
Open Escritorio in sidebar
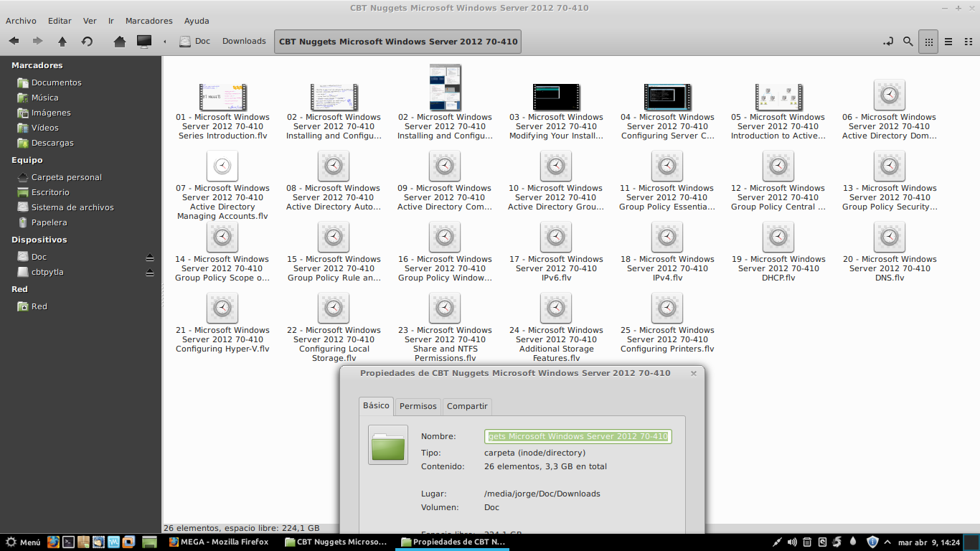coord(50,192)
